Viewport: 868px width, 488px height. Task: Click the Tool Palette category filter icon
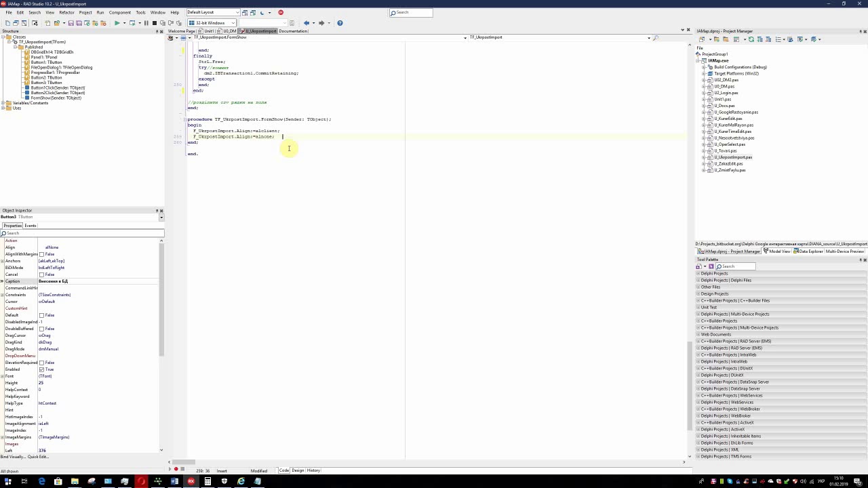(698, 266)
